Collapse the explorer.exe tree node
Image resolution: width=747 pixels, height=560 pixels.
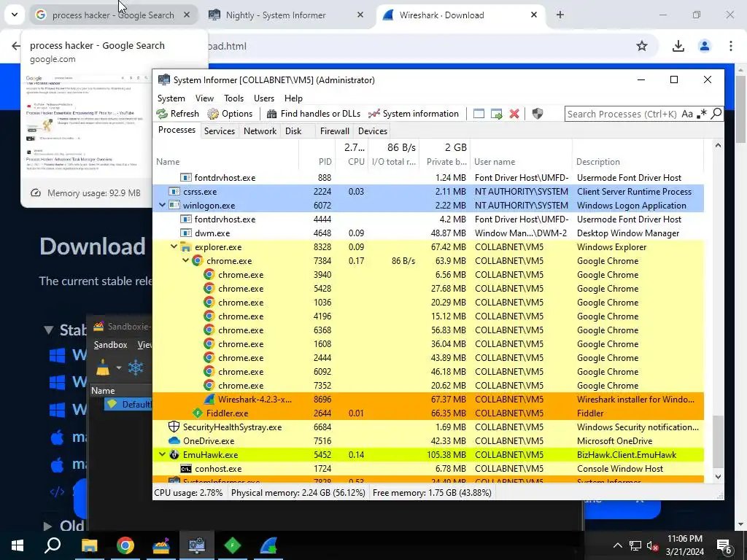tap(174, 246)
